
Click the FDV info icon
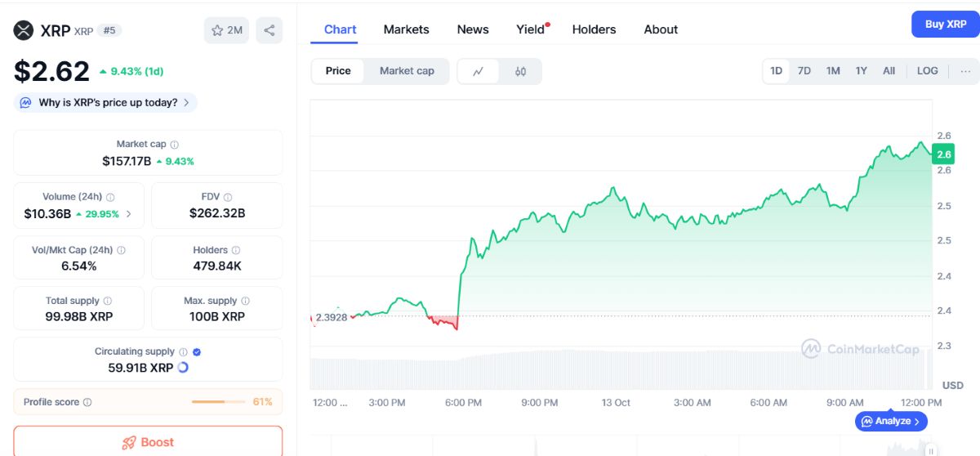coord(228,197)
